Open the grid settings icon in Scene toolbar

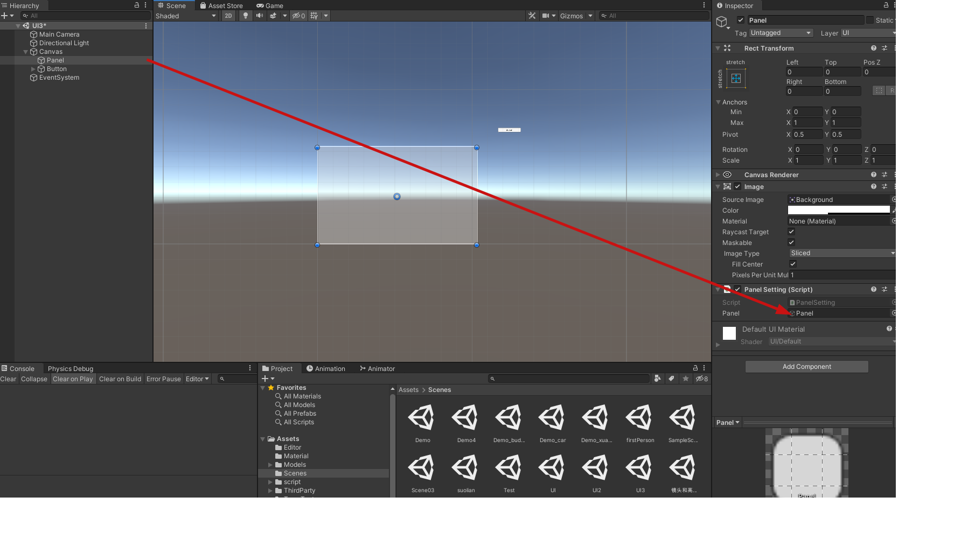pos(314,16)
